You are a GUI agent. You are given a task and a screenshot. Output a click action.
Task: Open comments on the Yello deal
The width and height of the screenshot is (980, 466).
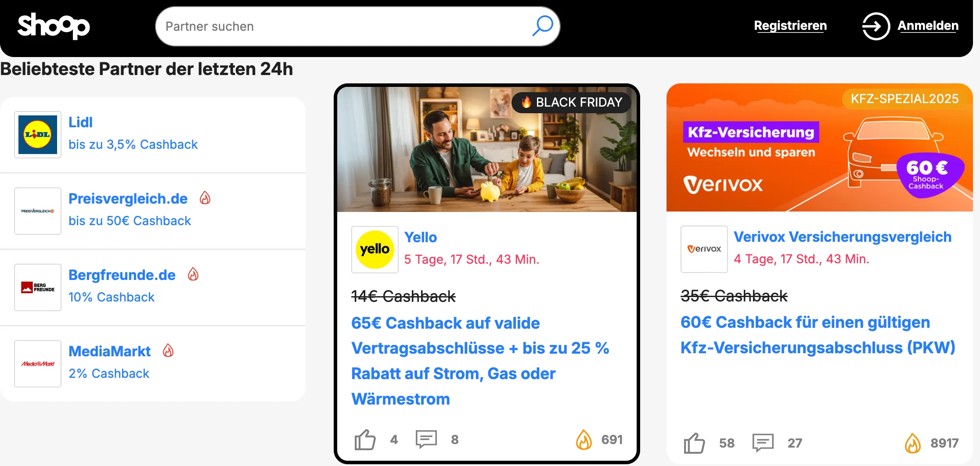coord(426,439)
